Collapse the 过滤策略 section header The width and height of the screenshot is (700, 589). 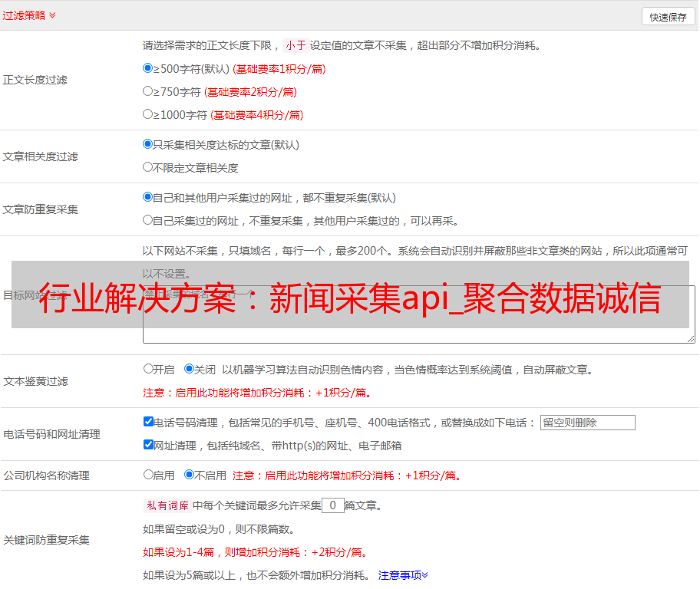tap(29, 15)
